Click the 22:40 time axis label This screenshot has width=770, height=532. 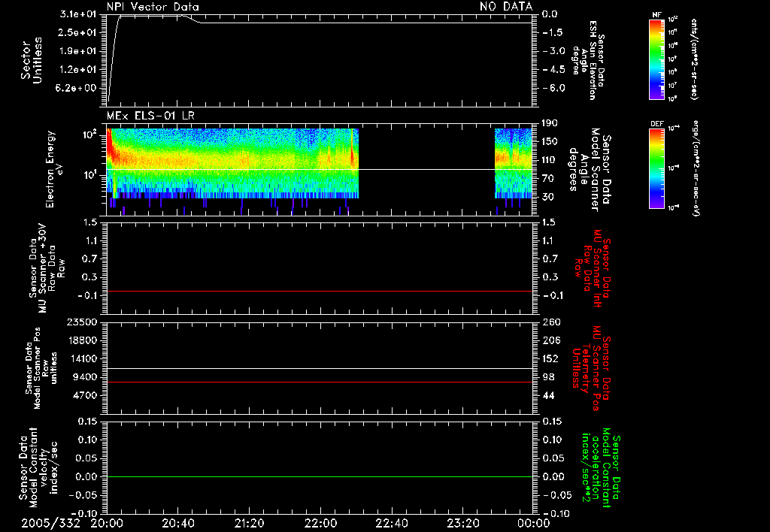391,523
